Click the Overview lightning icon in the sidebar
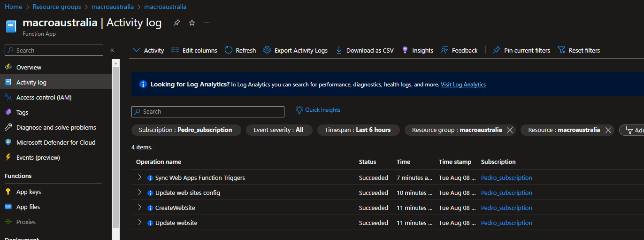The height and width of the screenshot is (240, 644). pos(8,67)
